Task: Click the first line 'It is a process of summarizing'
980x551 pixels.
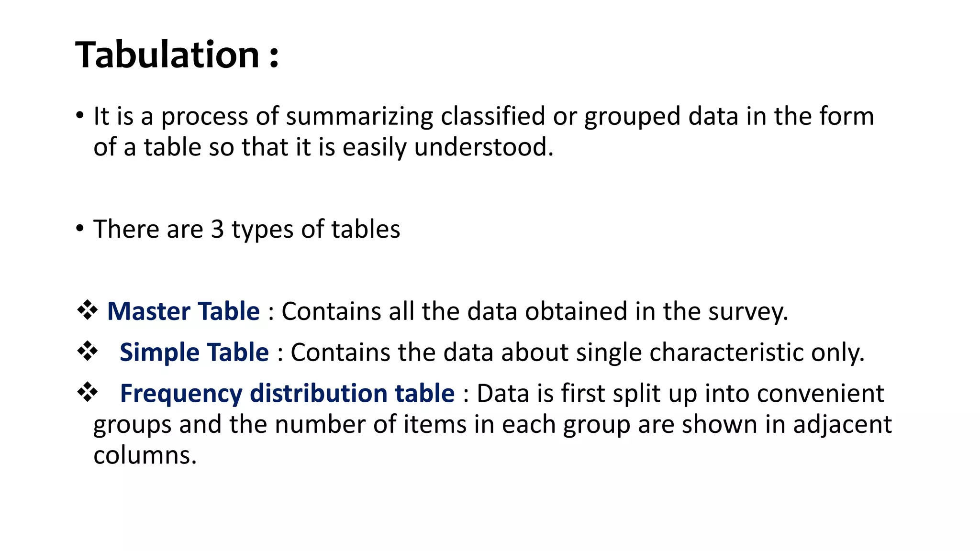Action: click(483, 116)
